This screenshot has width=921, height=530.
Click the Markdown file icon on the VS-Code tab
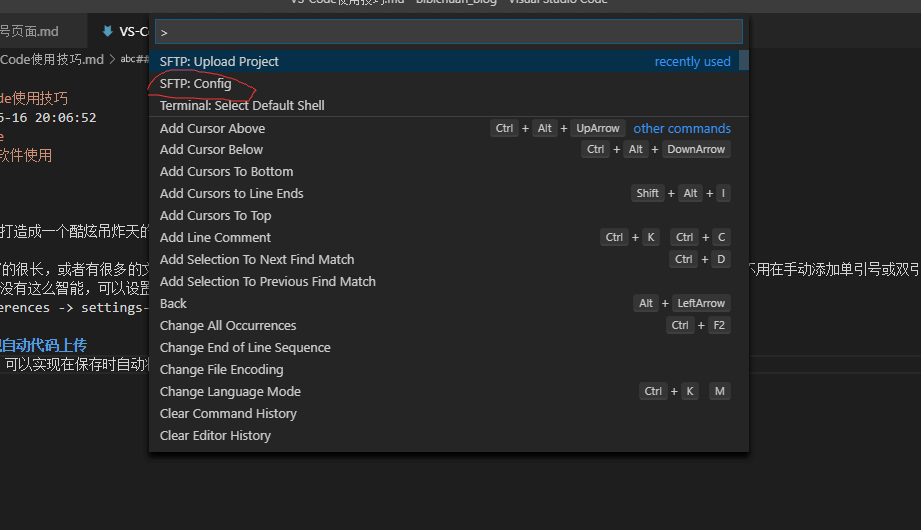107,31
